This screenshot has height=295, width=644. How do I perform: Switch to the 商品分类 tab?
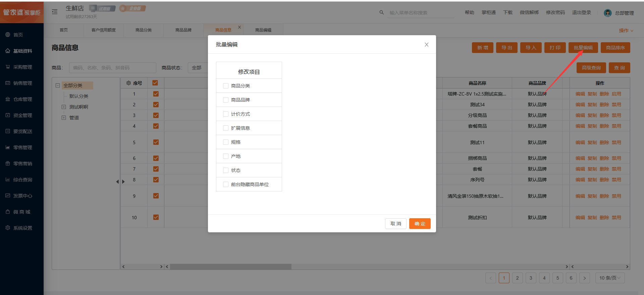pyautogui.click(x=144, y=30)
